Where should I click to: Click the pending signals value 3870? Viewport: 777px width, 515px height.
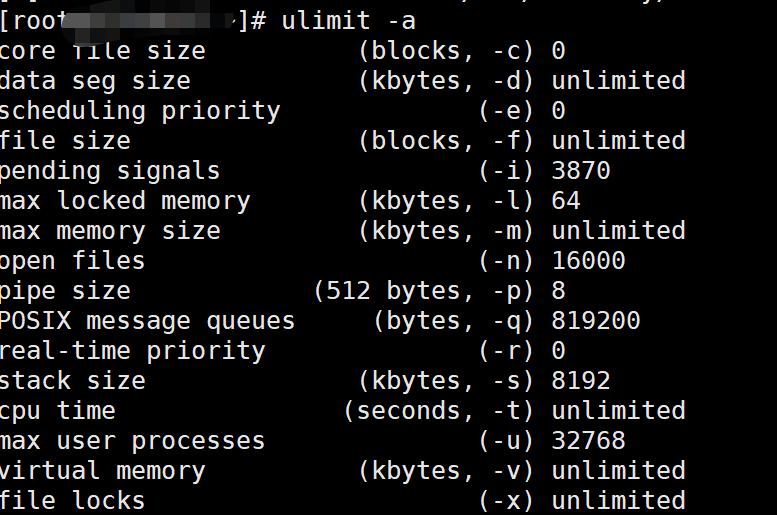tap(581, 170)
